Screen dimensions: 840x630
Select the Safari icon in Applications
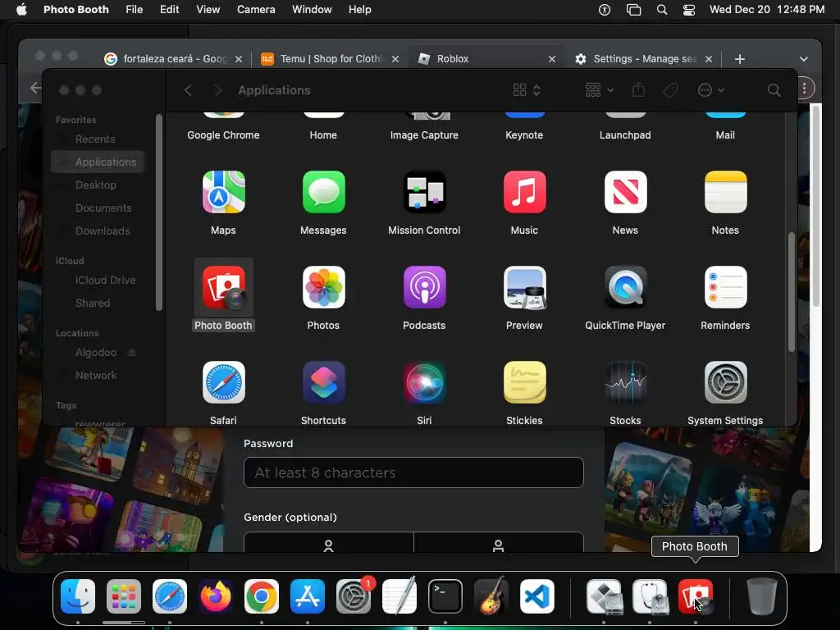(223, 382)
